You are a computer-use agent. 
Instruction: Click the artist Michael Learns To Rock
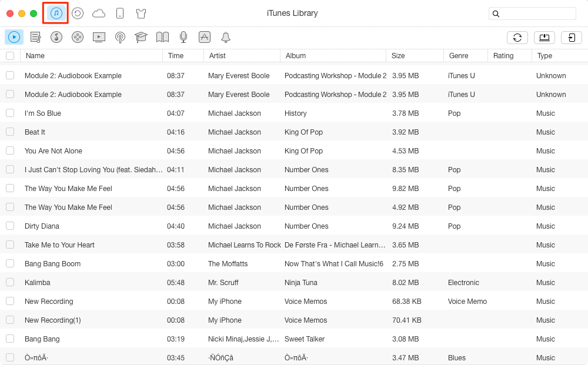pos(244,245)
